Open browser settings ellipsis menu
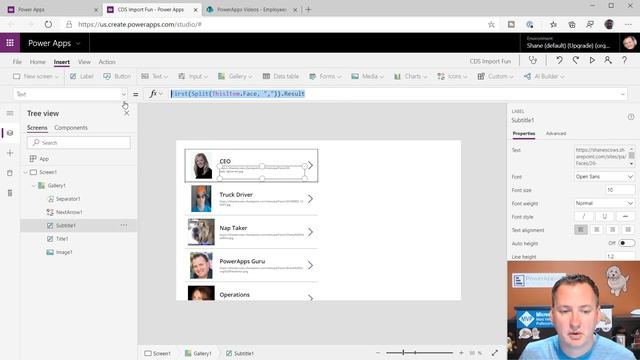This screenshot has width=640, height=360. [628, 24]
